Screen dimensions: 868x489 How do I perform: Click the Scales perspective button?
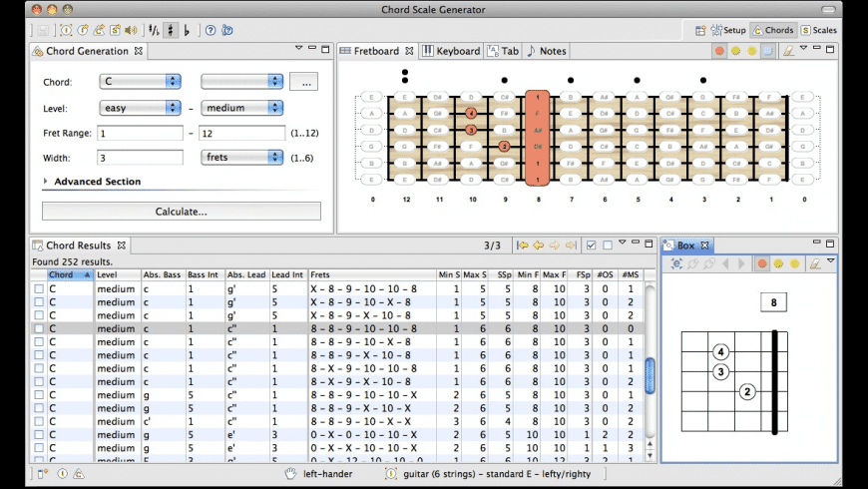[819, 30]
